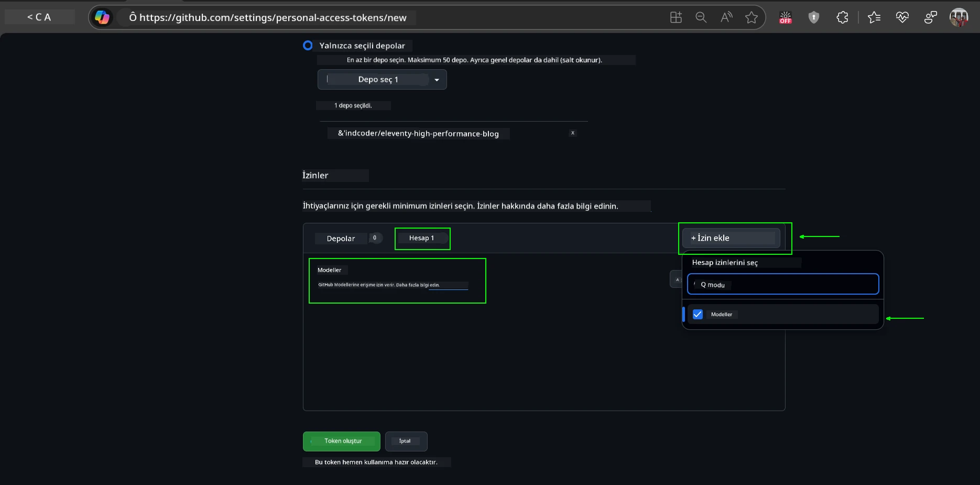Click the 'Token oluştur' button
Viewport: 980px width, 485px height.
pos(342,441)
